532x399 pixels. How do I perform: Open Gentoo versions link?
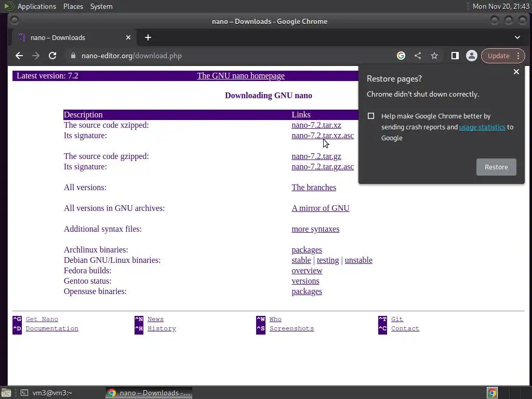pos(305,281)
